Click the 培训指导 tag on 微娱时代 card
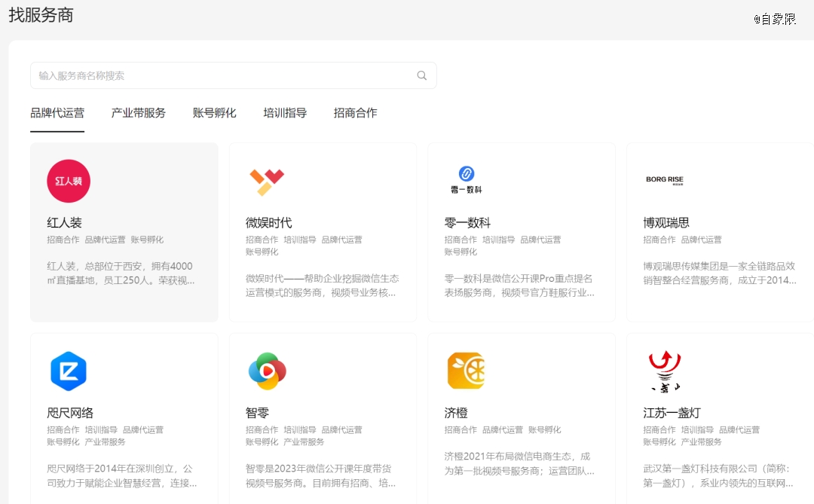Image resolution: width=814 pixels, height=504 pixels. (x=300, y=240)
